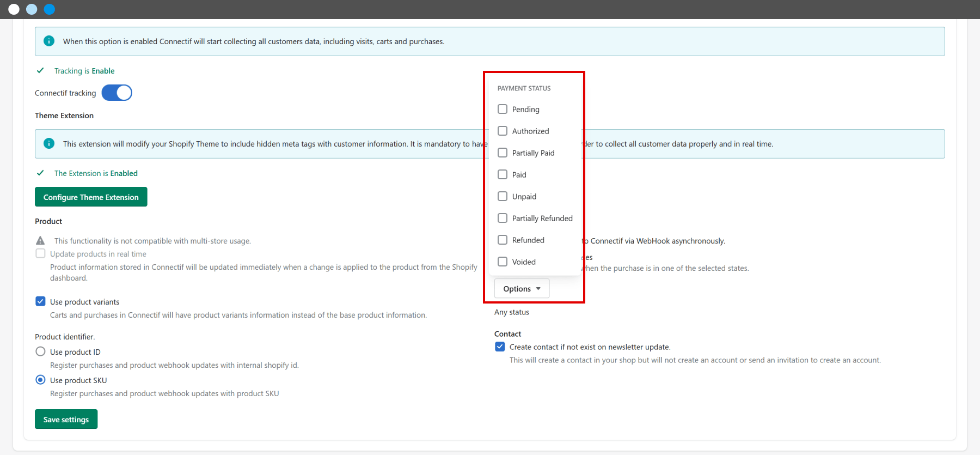The height and width of the screenshot is (455, 980).
Task: Click the 'Any status' text
Action: pyautogui.click(x=512, y=312)
